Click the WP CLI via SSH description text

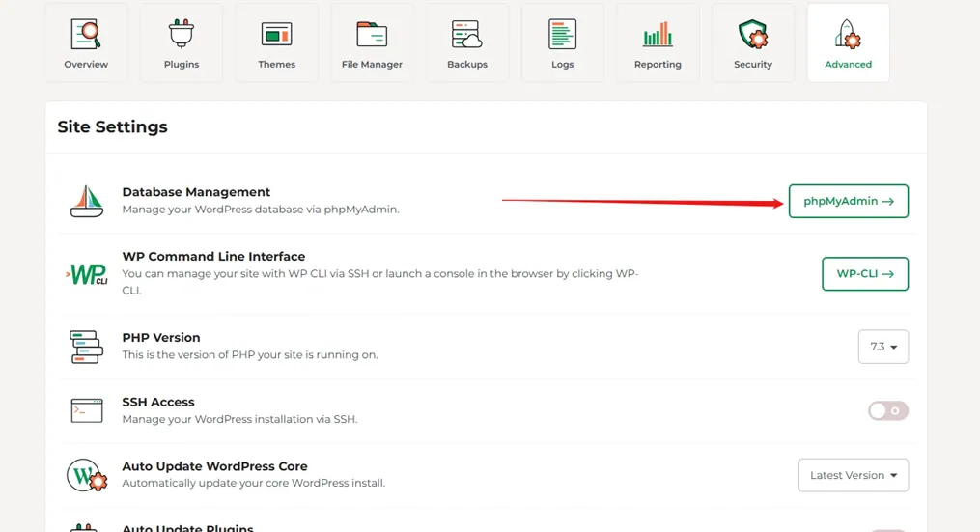pos(380,282)
